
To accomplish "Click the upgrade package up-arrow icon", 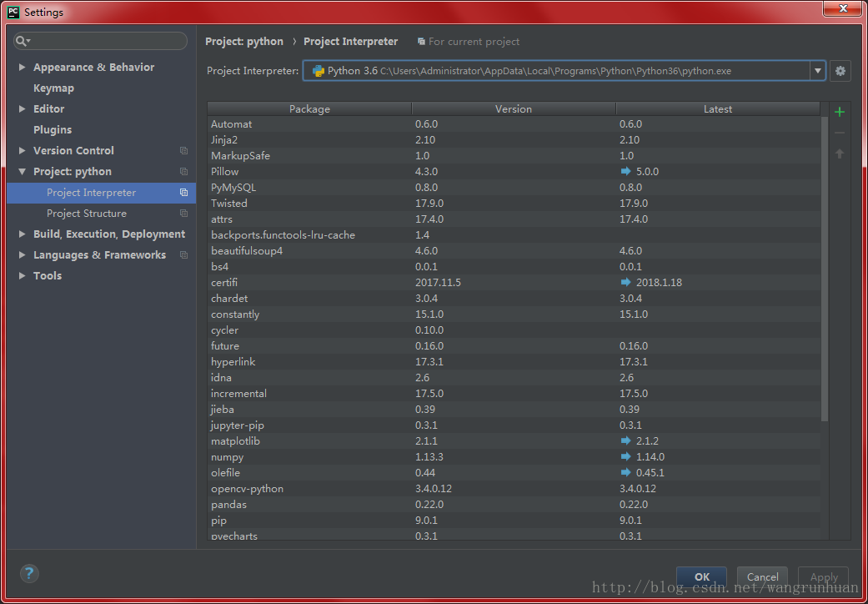I will click(839, 154).
